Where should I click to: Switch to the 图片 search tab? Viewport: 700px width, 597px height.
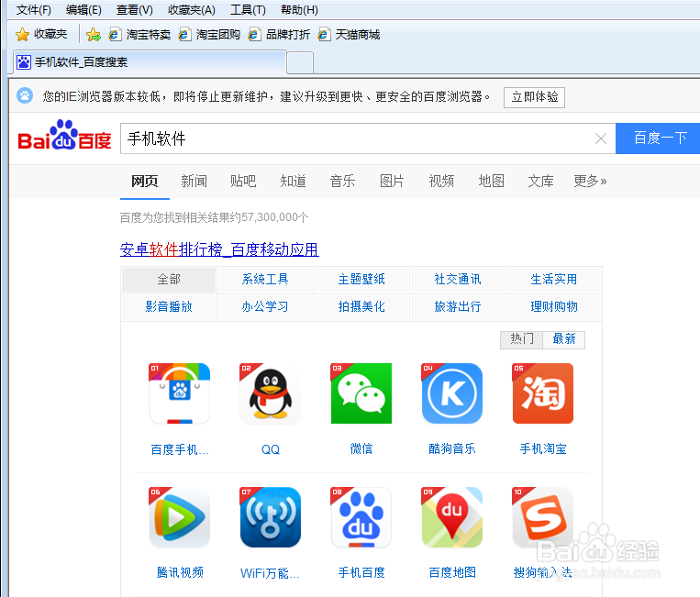(x=392, y=181)
